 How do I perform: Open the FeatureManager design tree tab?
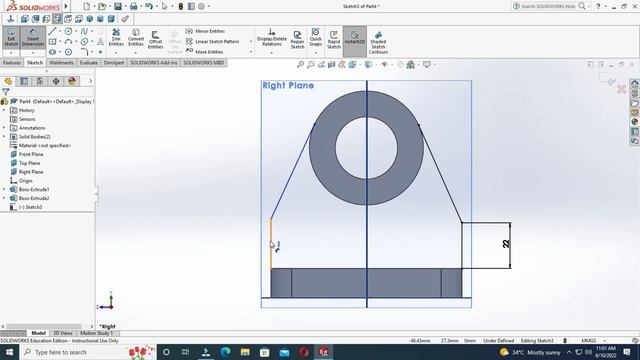click(8, 81)
